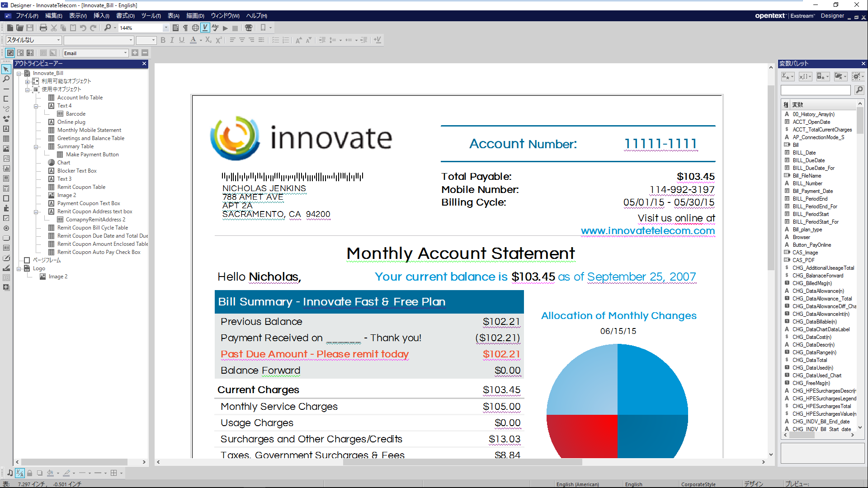Click the Undo arrow icon
Viewport: 868px width, 488px height.
point(83,28)
